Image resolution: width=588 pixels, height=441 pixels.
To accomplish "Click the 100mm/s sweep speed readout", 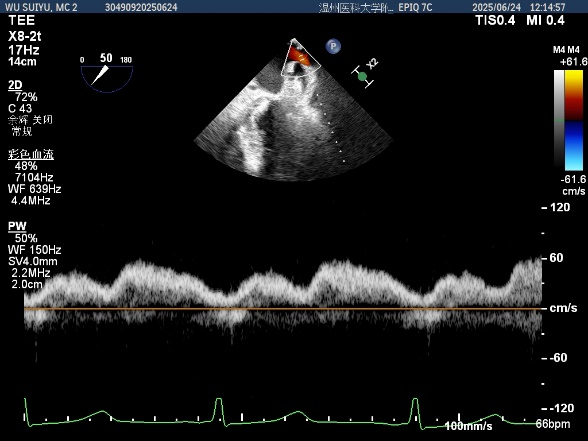I will point(468,426).
